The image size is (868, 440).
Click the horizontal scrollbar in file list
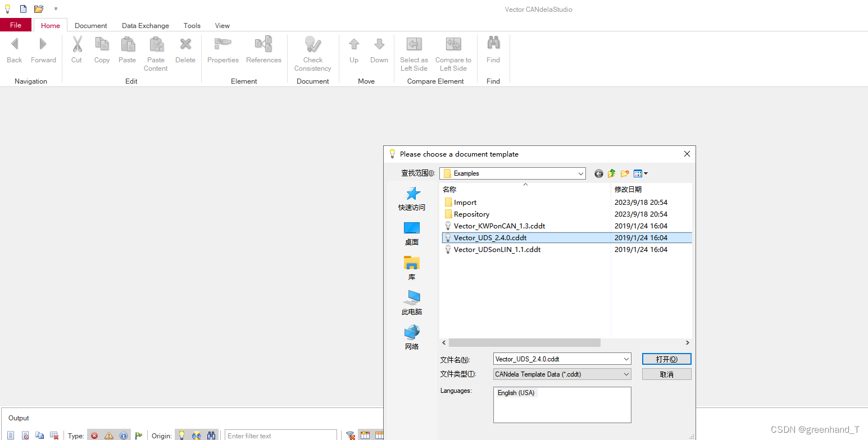tap(525, 342)
